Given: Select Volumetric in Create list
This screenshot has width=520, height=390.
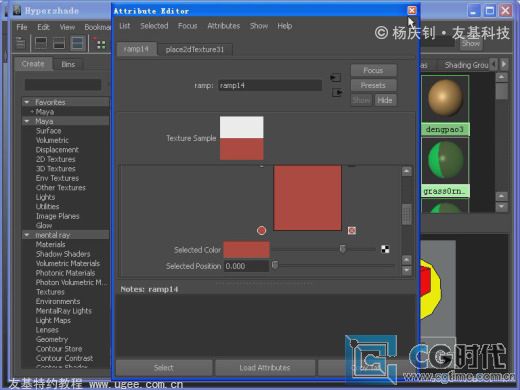Looking at the screenshot, I should pyautogui.click(x=52, y=140).
